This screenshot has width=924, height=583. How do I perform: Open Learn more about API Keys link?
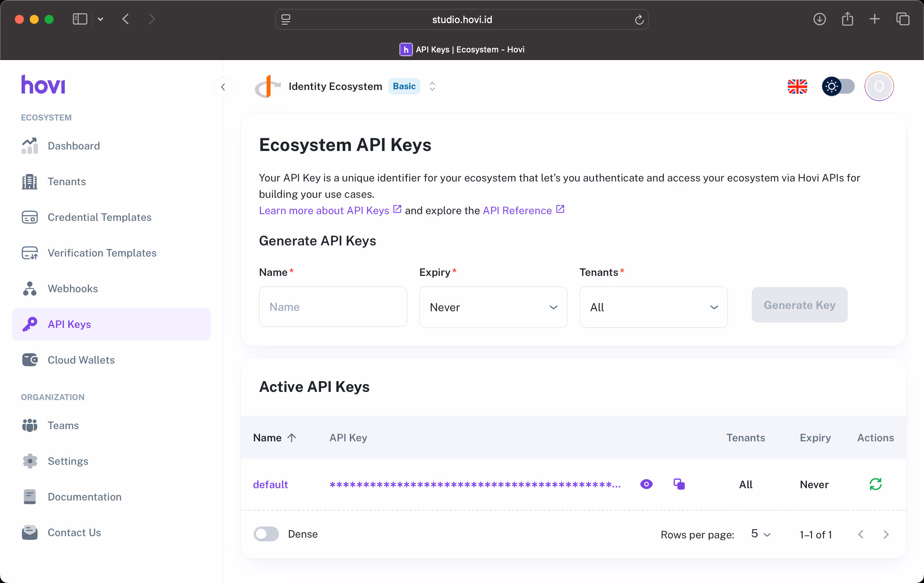(330, 210)
